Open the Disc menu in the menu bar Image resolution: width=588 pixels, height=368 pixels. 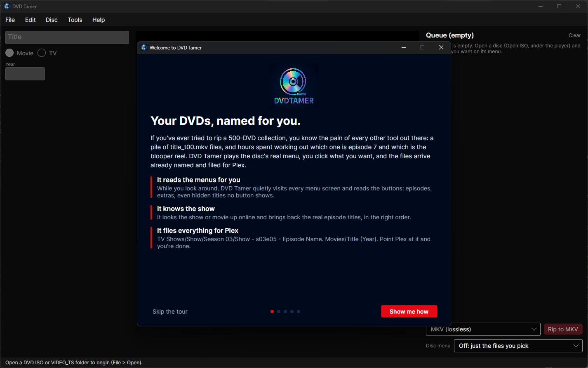(52, 20)
